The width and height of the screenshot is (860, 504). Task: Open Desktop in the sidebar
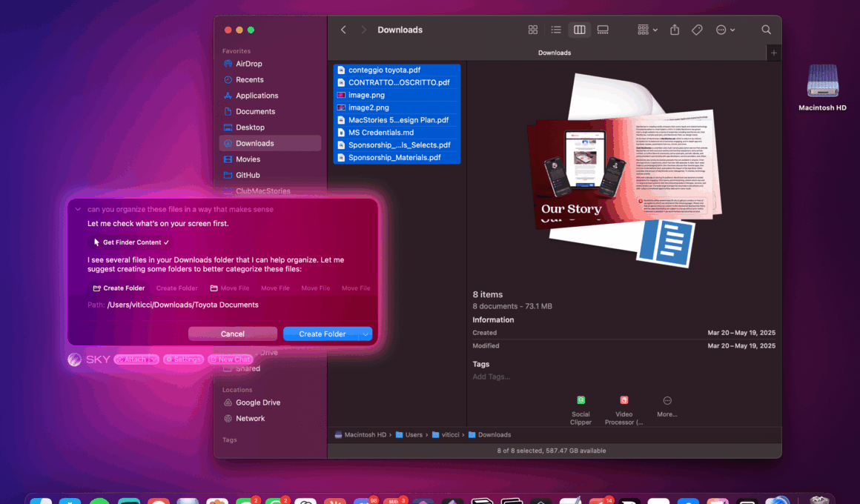[270, 127]
